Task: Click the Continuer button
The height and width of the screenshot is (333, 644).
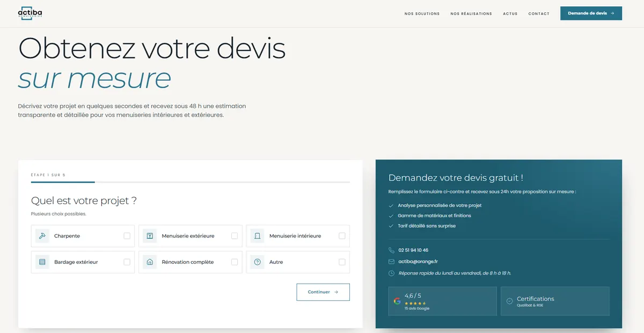Action: (323, 292)
